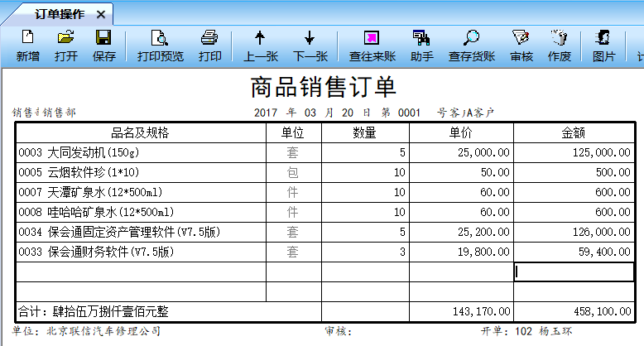Click the 销售部 department field
The height and width of the screenshot is (346, 644).
click(59, 113)
